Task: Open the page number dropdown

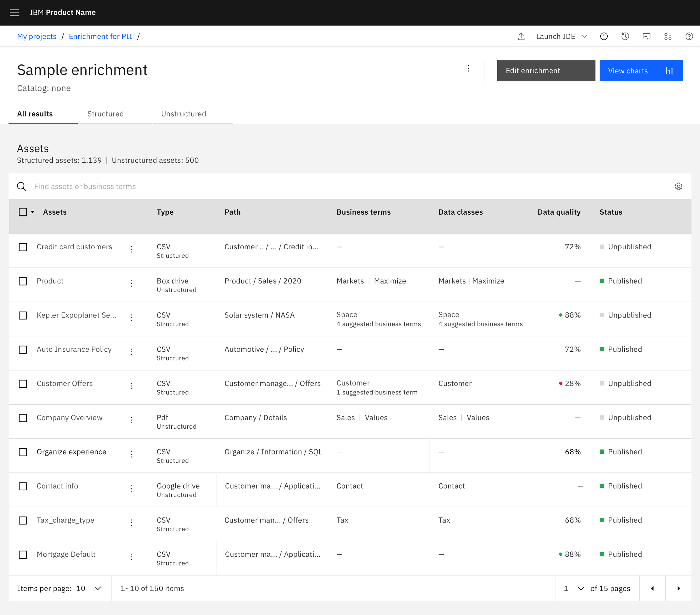Action: (574, 588)
